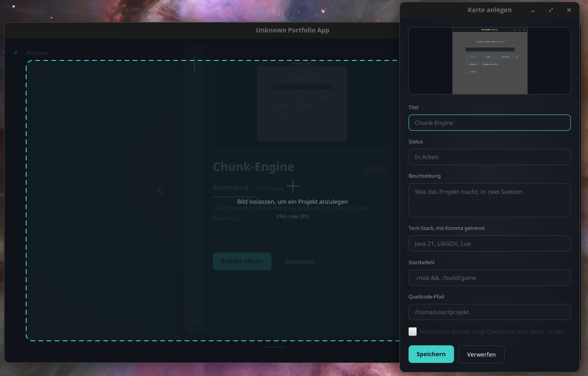The width and height of the screenshot is (588, 376).
Task: Minimize the Karte anlegen window
Action: [533, 10]
